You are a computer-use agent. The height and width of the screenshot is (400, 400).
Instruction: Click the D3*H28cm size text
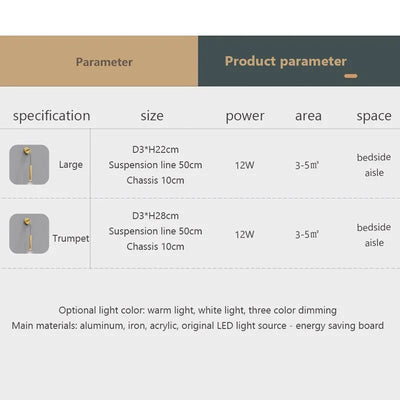pyautogui.click(x=155, y=216)
